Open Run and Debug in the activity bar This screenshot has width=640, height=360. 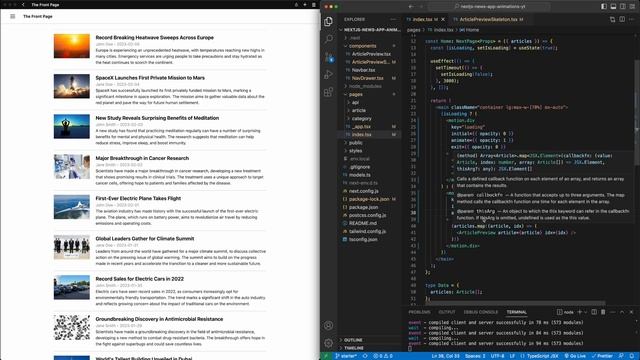click(328, 74)
